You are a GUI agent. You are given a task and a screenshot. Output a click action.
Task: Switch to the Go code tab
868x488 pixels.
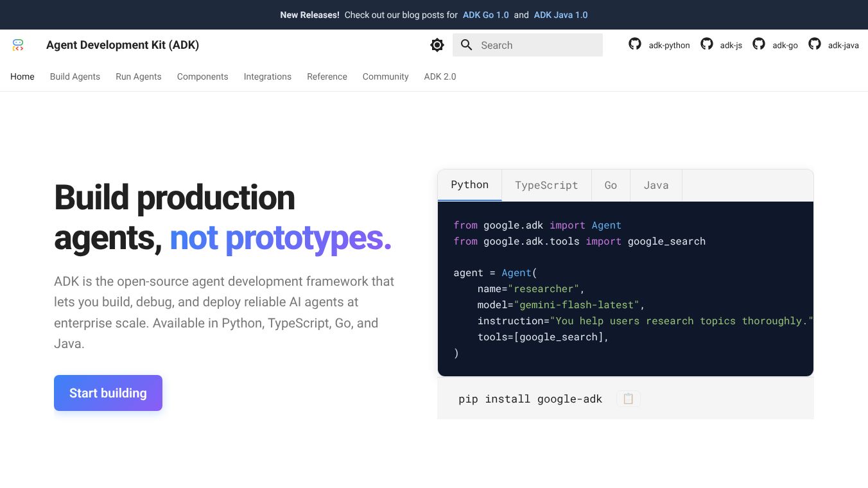611,185
